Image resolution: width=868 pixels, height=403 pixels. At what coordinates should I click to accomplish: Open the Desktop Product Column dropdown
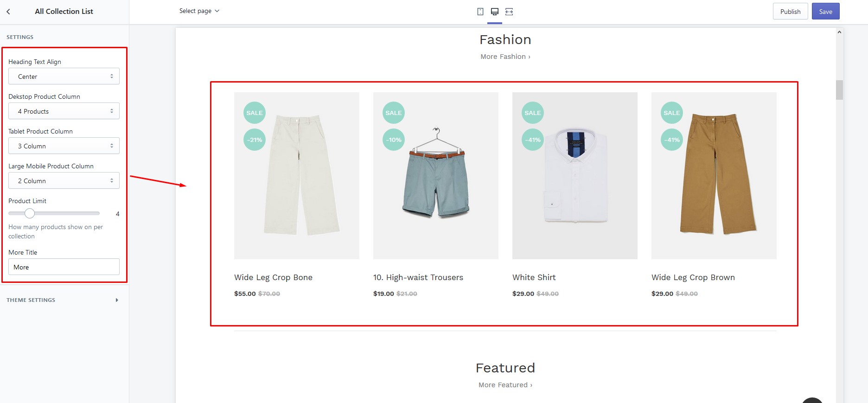click(x=64, y=111)
